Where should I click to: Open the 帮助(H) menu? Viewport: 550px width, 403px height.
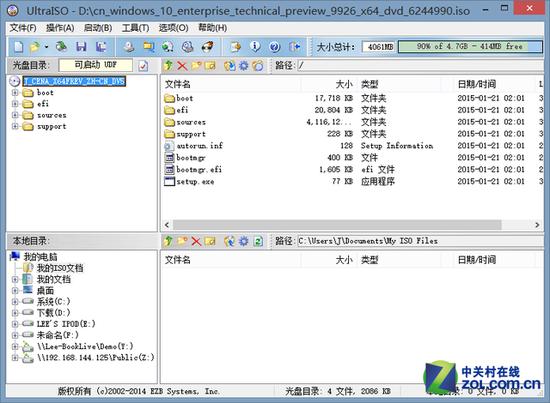[x=213, y=28]
